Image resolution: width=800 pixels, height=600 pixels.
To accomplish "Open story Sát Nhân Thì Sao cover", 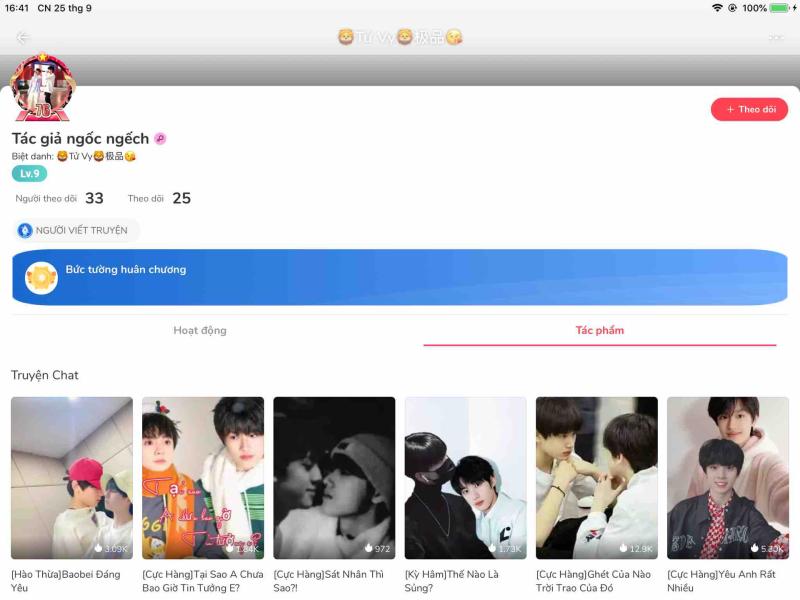I will [334, 478].
